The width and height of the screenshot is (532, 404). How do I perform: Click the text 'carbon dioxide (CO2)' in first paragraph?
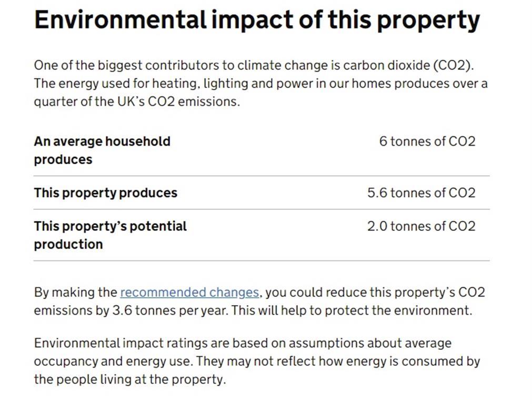click(x=408, y=65)
